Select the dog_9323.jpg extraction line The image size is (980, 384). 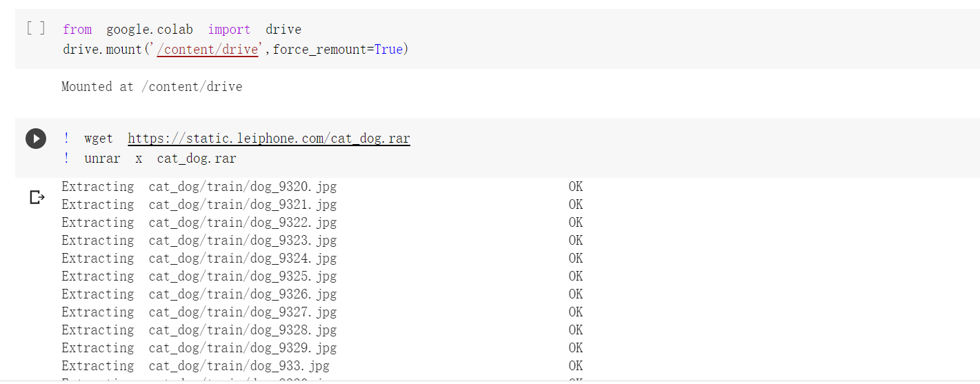coord(322,241)
